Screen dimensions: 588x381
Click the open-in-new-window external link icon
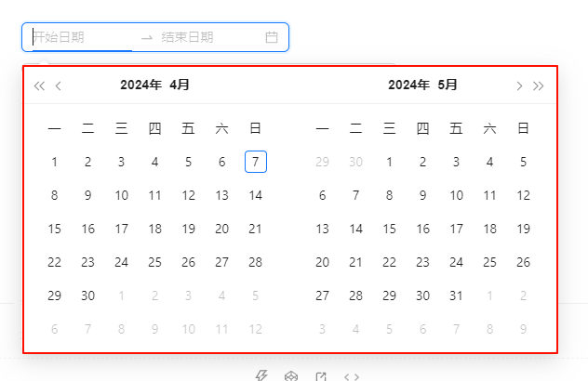[321, 376]
